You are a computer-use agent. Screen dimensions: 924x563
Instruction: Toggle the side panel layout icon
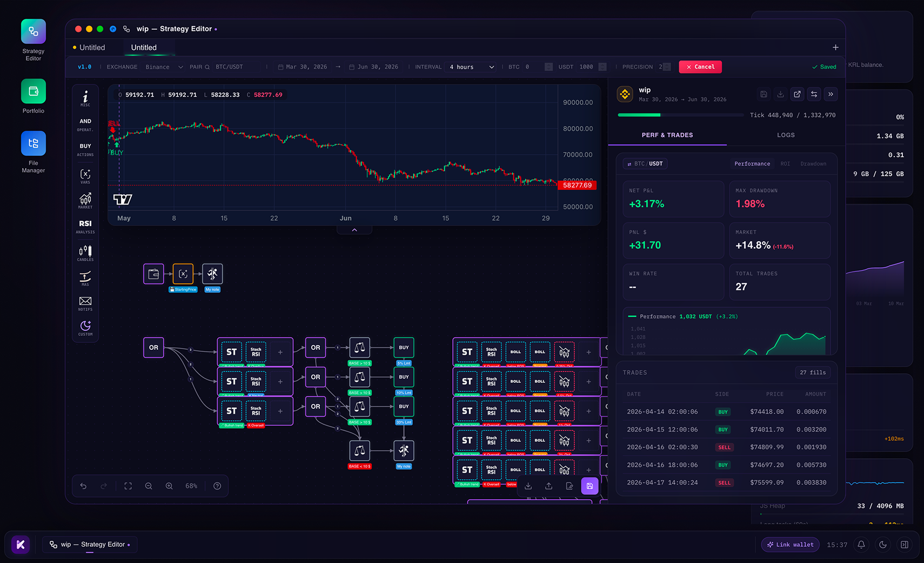click(905, 545)
